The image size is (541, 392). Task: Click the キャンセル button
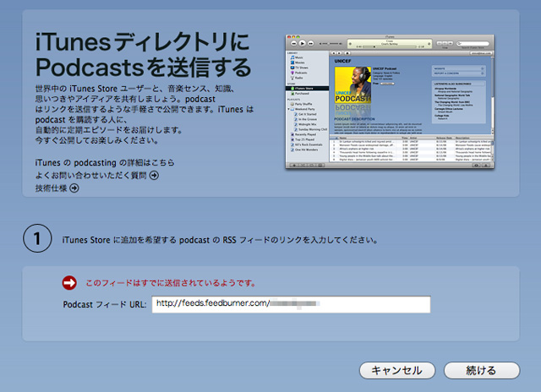coord(397,370)
